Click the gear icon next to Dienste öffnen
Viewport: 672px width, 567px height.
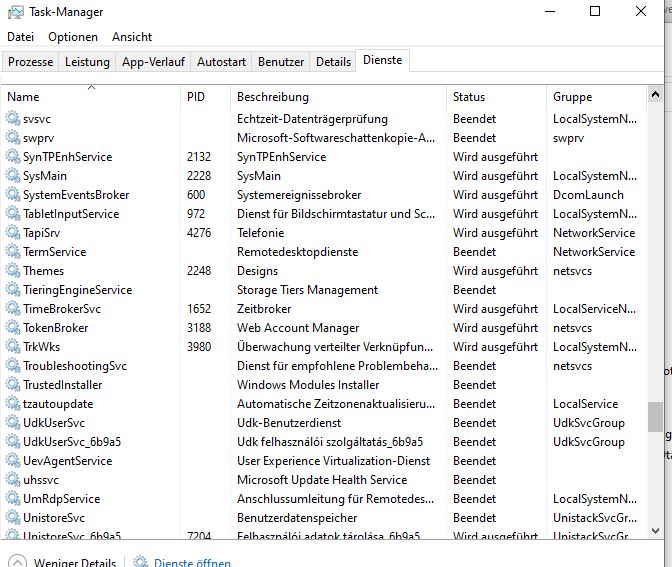pyautogui.click(x=140, y=561)
